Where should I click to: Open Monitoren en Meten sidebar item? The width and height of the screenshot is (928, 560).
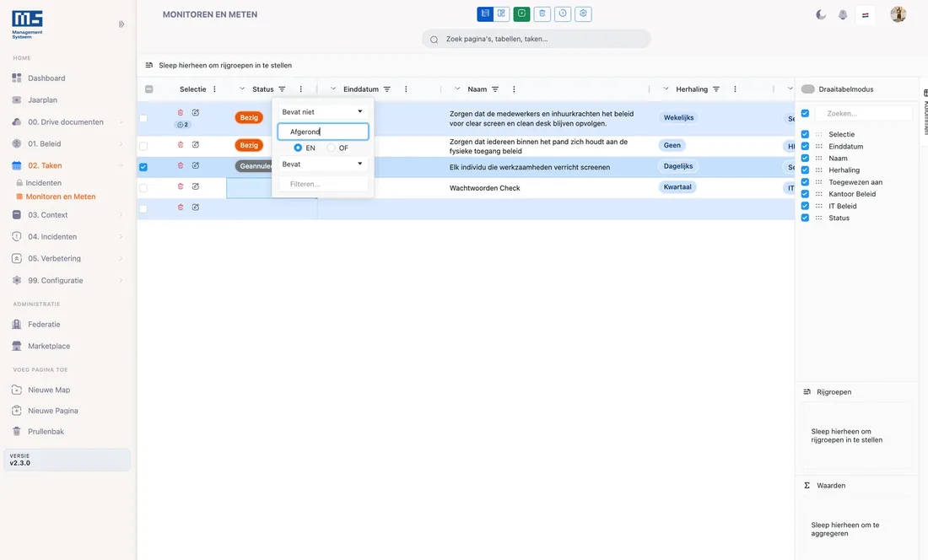point(61,197)
